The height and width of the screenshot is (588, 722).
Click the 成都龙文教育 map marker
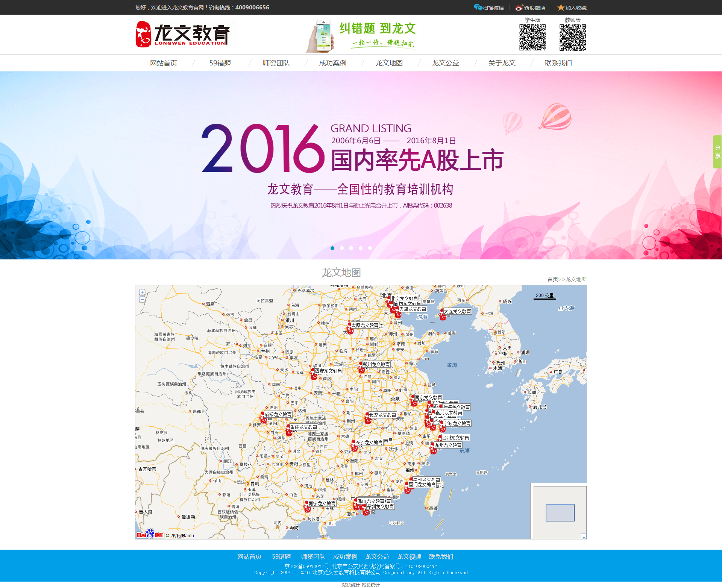pos(264,418)
